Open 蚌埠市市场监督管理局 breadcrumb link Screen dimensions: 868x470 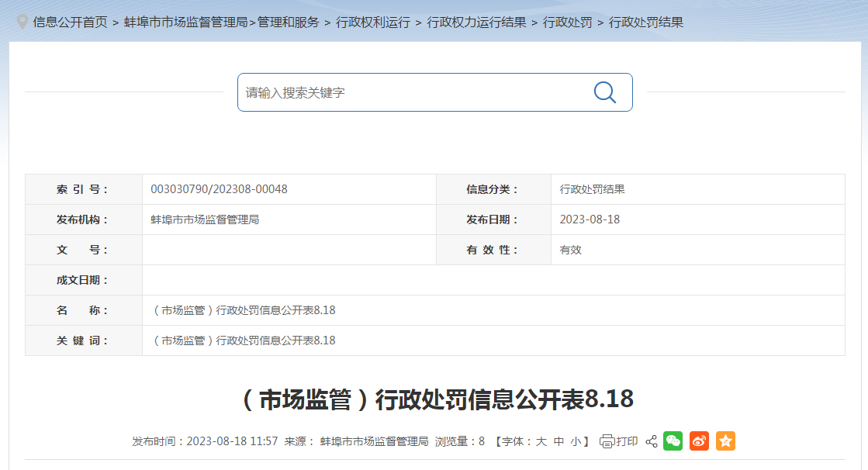pos(185,22)
